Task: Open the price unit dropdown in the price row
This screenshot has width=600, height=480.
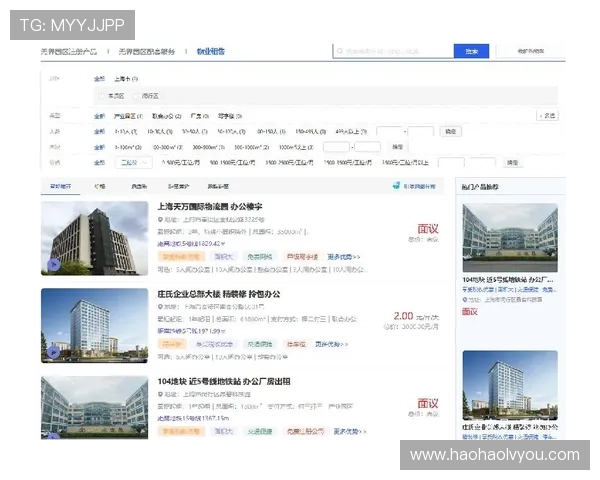Action: pos(134,163)
